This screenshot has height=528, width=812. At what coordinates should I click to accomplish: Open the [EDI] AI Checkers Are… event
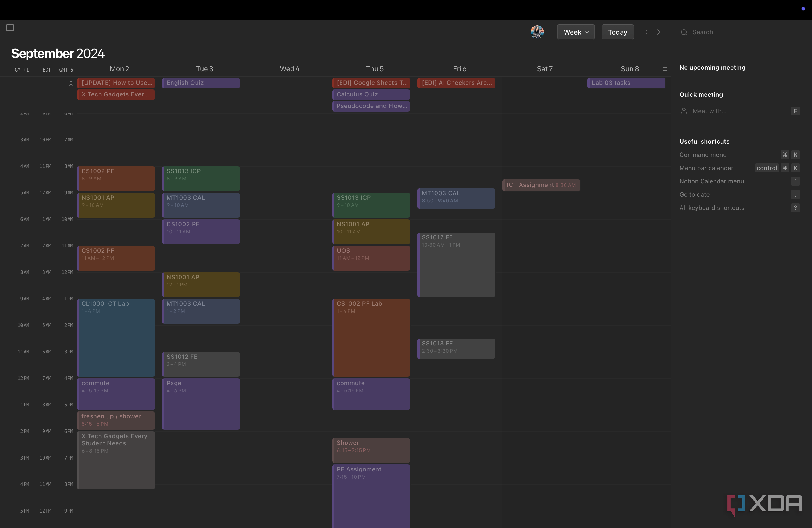coord(456,83)
